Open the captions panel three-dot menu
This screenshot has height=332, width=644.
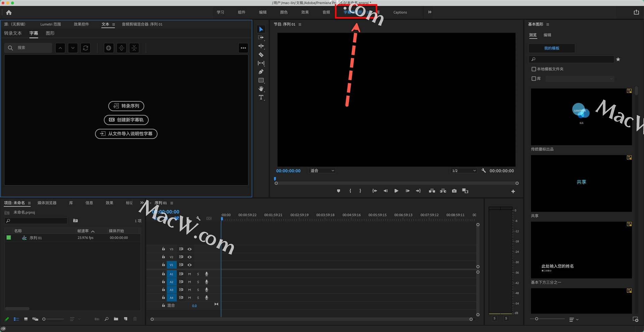(x=243, y=48)
